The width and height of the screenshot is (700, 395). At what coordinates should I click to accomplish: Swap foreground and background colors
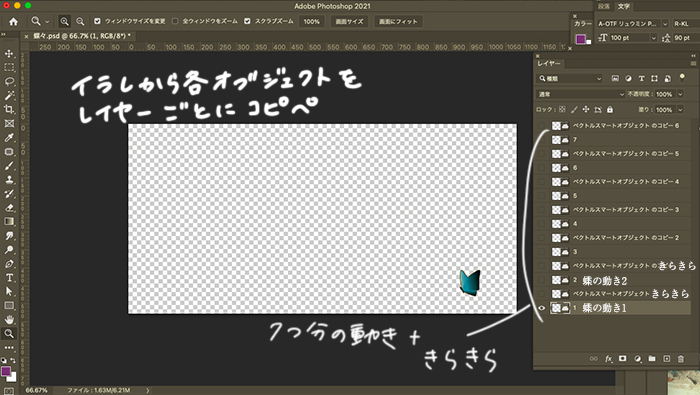point(12,360)
